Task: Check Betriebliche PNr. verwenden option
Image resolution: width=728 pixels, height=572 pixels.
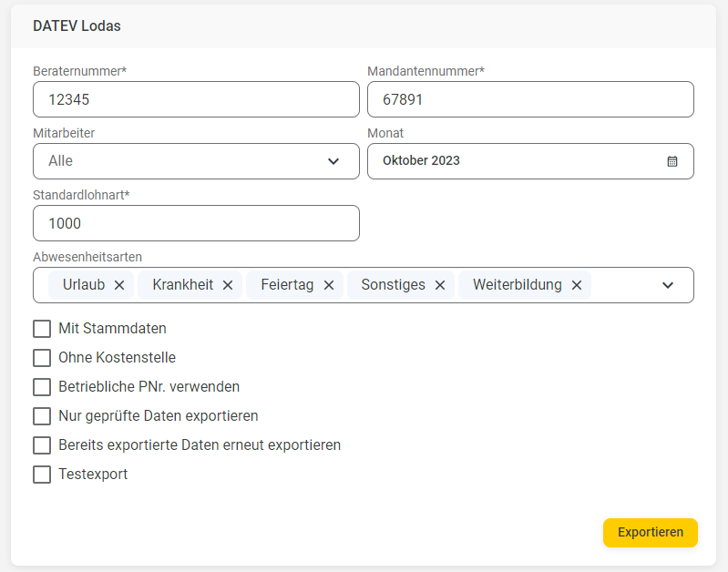Action: [42, 387]
